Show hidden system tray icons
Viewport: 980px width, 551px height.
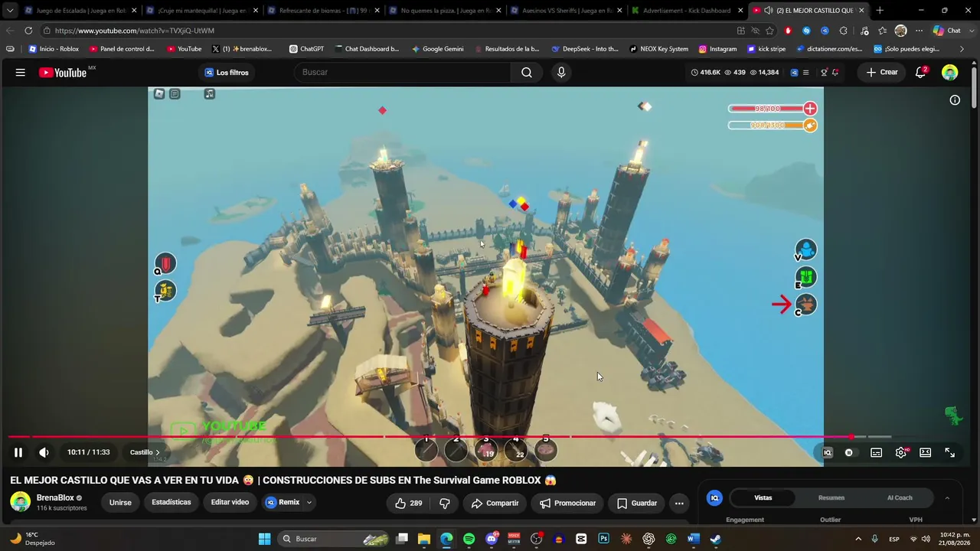[x=858, y=539]
